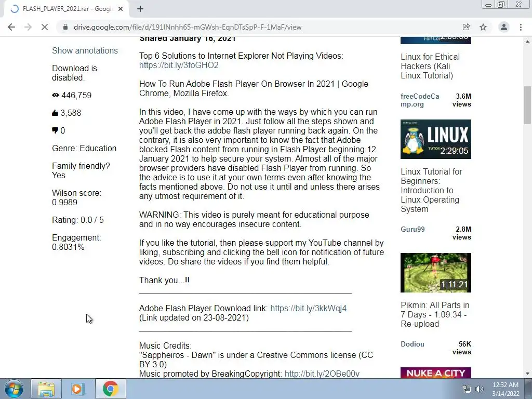Open Chrome three-dot menu
The height and width of the screenshot is (399, 532).
pyautogui.click(x=521, y=27)
